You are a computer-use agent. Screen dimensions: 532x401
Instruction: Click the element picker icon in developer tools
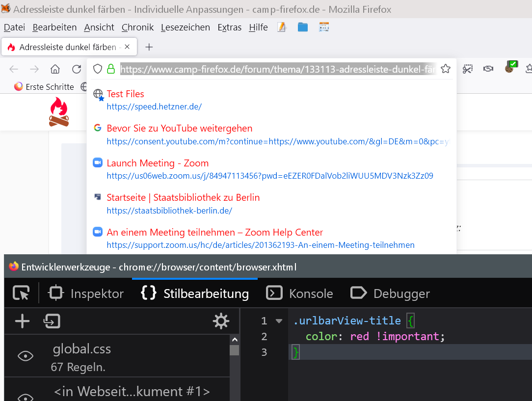tap(21, 294)
